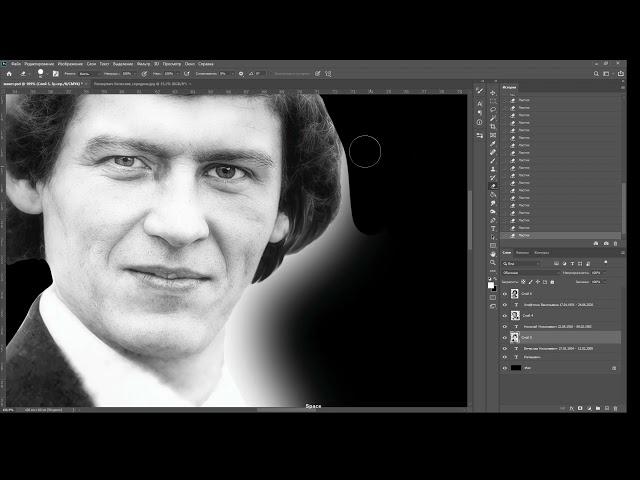This screenshot has width=640, height=480.
Task: Open the Окно menu
Action: [x=190, y=64]
